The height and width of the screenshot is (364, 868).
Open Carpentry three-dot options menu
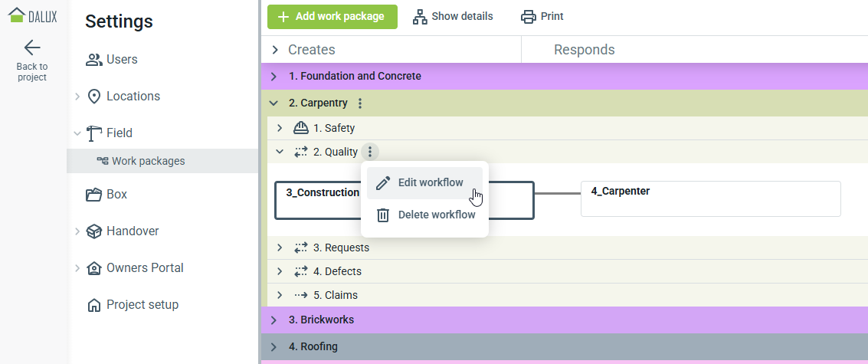click(360, 103)
